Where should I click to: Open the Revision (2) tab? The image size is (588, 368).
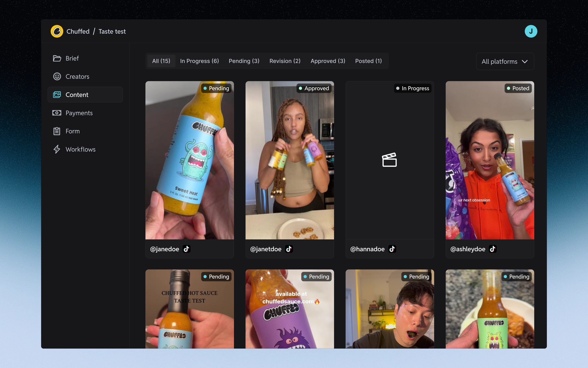tap(285, 61)
